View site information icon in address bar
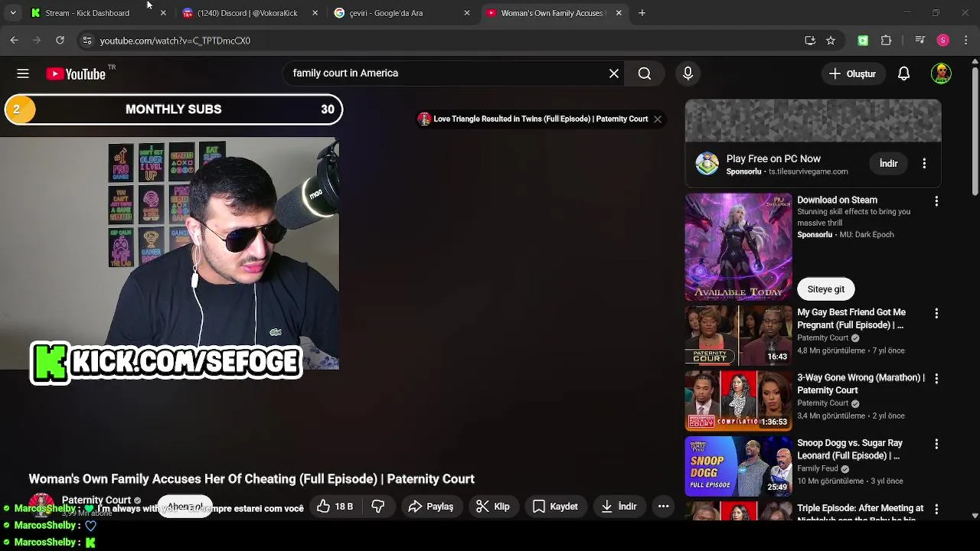 pyautogui.click(x=87, y=41)
